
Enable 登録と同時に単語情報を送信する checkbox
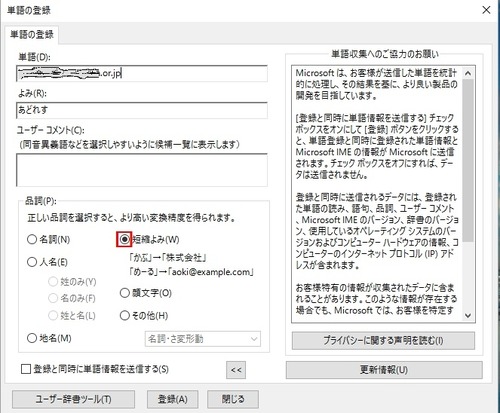[26, 369]
